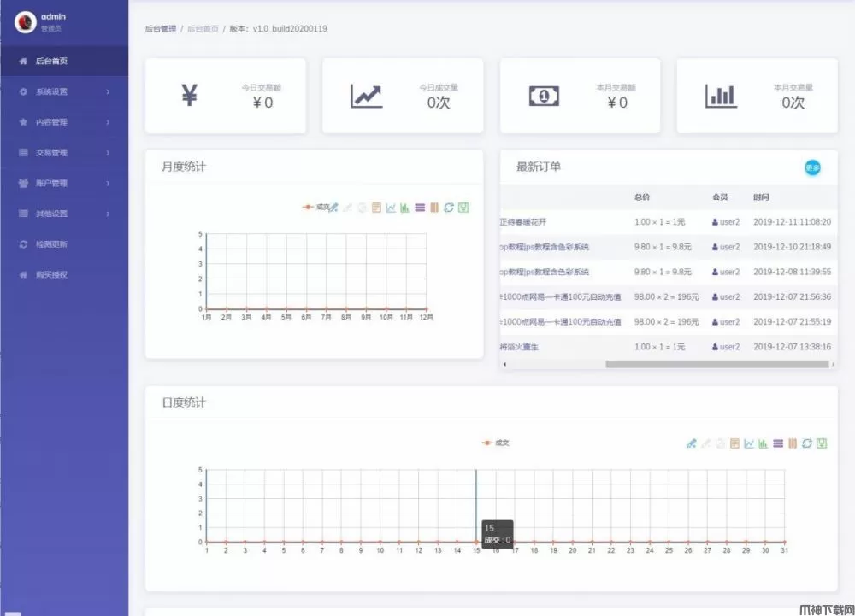Open data view in monthly chart toolbox
The height and width of the screenshot is (616, 855).
point(376,208)
